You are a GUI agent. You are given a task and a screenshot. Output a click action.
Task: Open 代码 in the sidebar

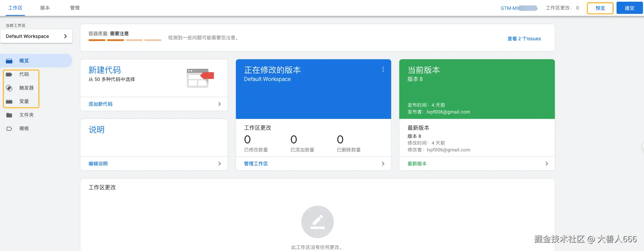(24, 74)
